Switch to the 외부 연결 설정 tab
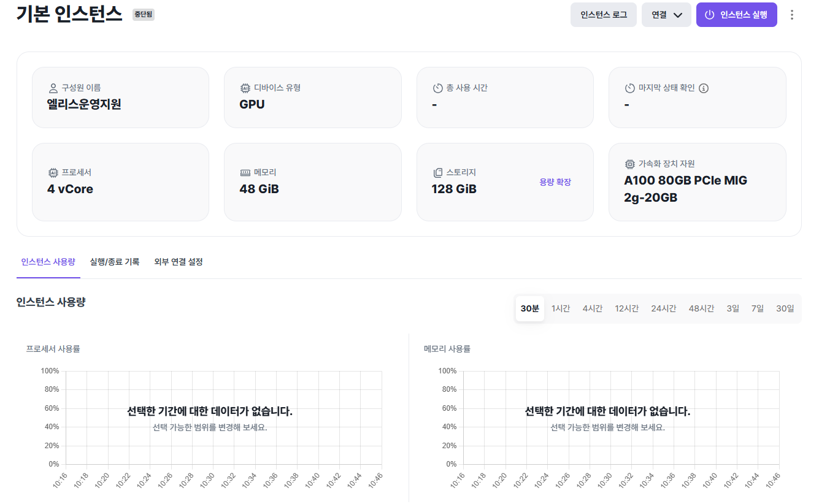The image size is (819, 504). [179, 262]
